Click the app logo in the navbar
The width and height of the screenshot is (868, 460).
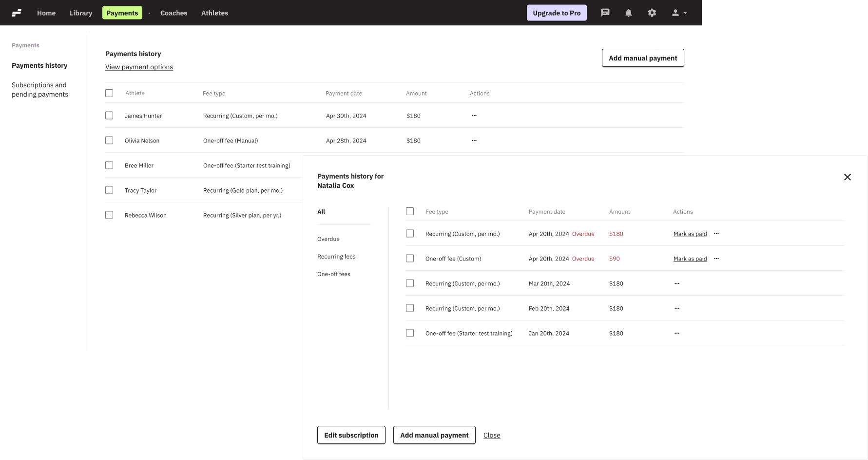tap(17, 13)
